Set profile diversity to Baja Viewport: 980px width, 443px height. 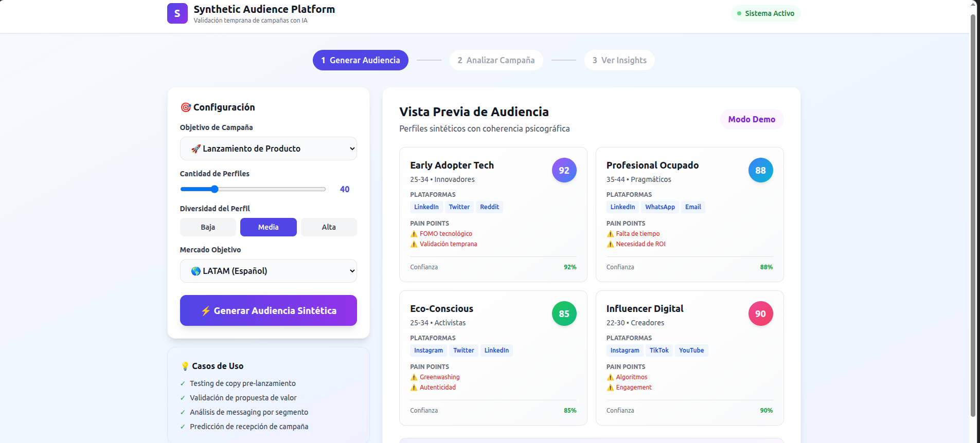pyautogui.click(x=208, y=227)
